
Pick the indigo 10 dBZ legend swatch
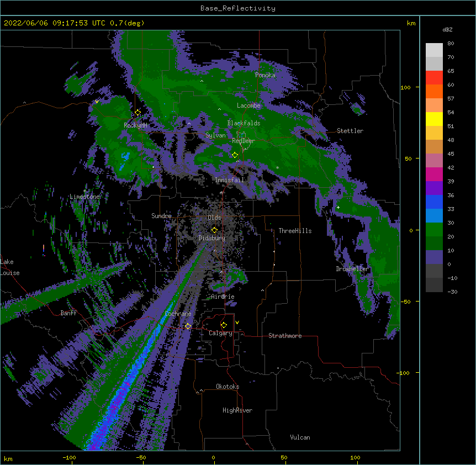pyautogui.click(x=434, y=257)
